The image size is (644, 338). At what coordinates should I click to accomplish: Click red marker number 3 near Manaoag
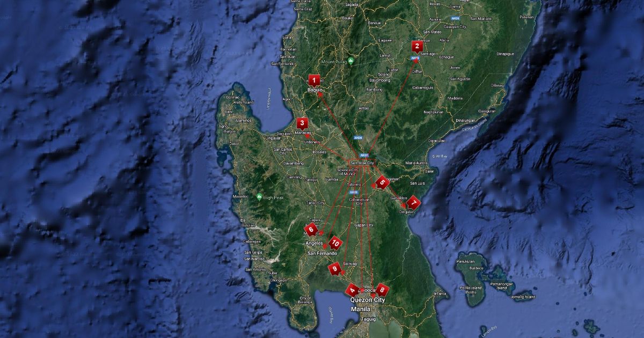[302, 123]
